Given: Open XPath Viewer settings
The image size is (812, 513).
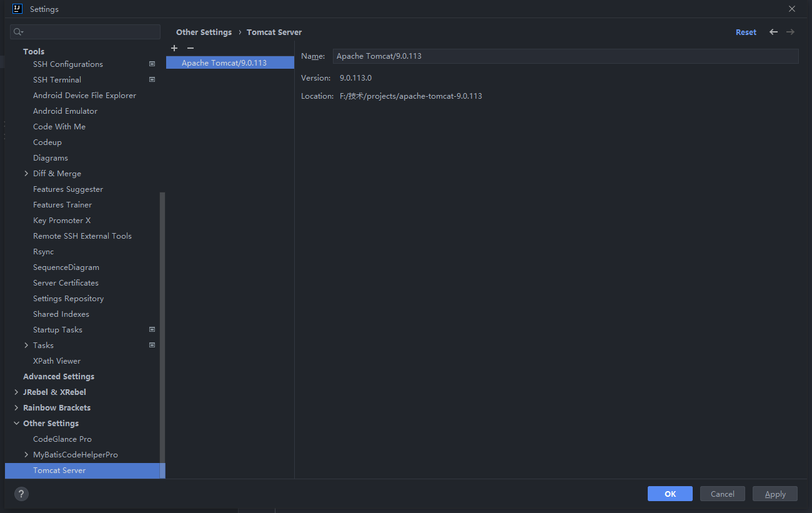Looking at the screenshot, I should (x=57, y=361).
